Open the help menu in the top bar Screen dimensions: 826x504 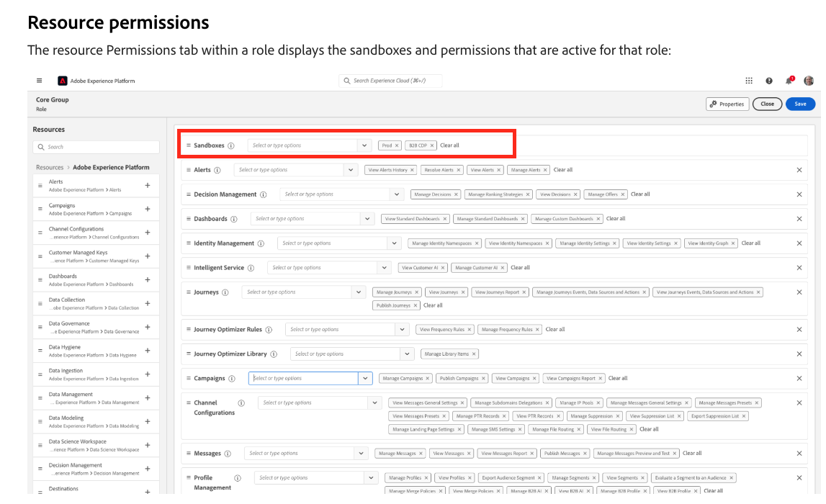(x=769, y=81)
